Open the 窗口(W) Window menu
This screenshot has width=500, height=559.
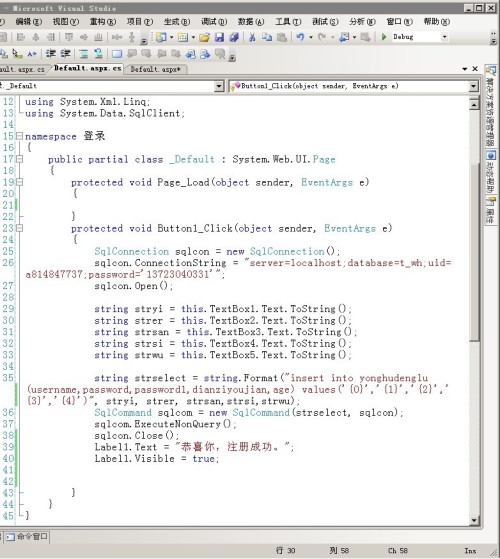[x=400, y=22]
